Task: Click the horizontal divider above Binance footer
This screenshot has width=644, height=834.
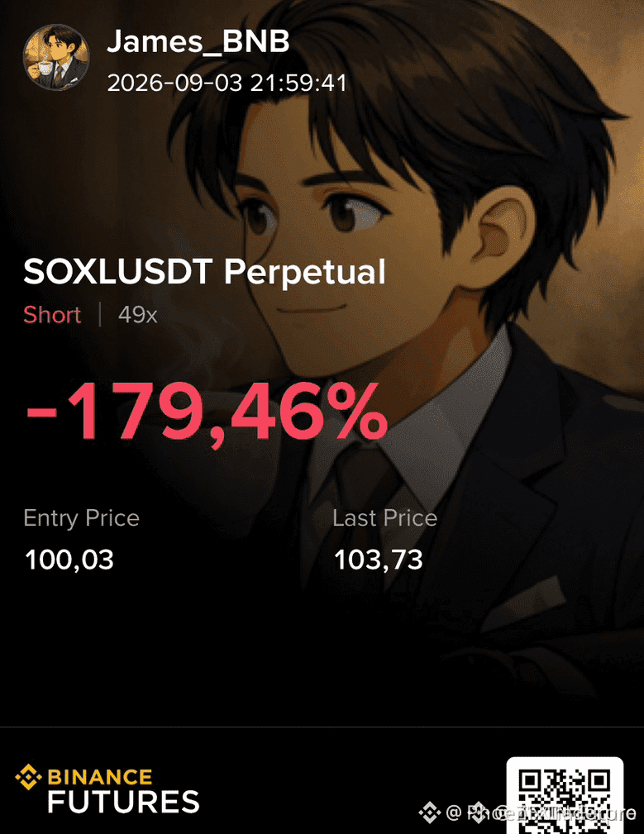Action: 322,727
